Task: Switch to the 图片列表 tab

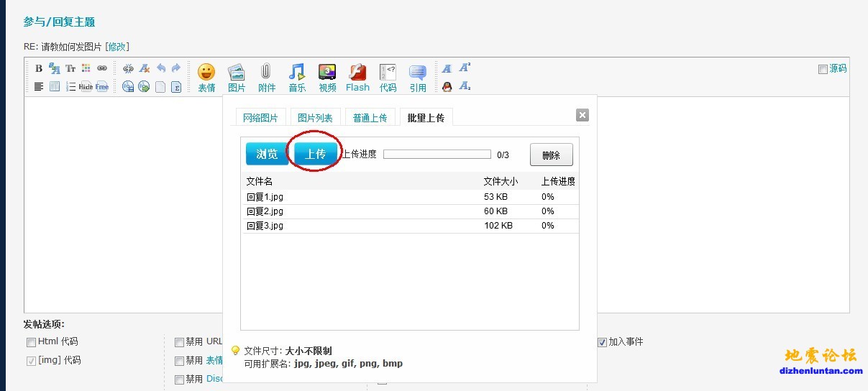Action: 315,118
